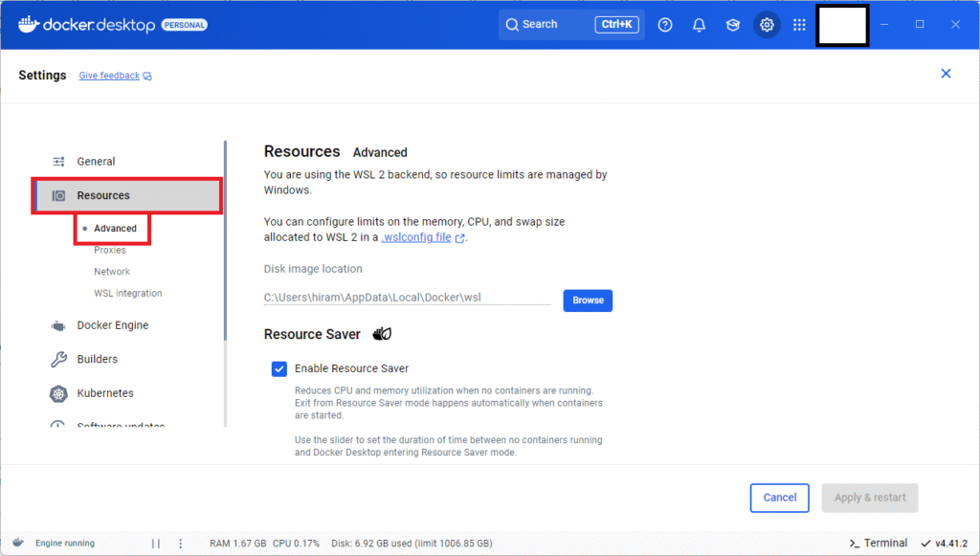Image resolution: width=980 pixels, height=556 pixels.
Task: Open the help question mark icon
Action: [665, 25]
